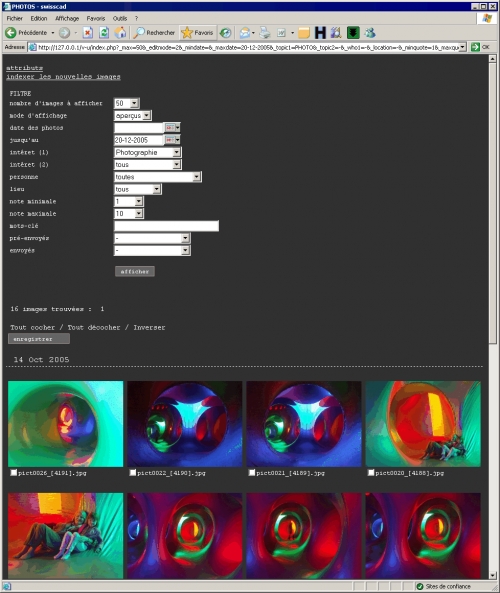The image size is (500, 593).
Task: Check the box for pict0022_[4190].jpg
Action: point(133,472)
